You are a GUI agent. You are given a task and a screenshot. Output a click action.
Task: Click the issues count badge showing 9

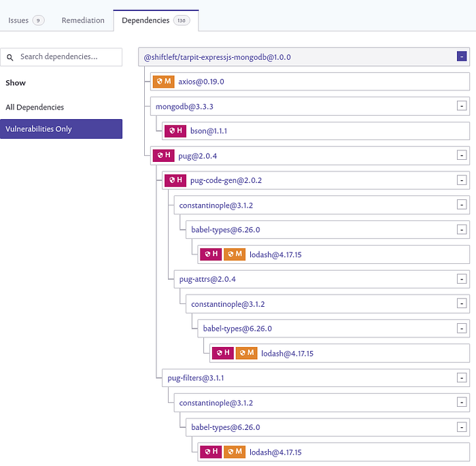[x=38, y=20]
